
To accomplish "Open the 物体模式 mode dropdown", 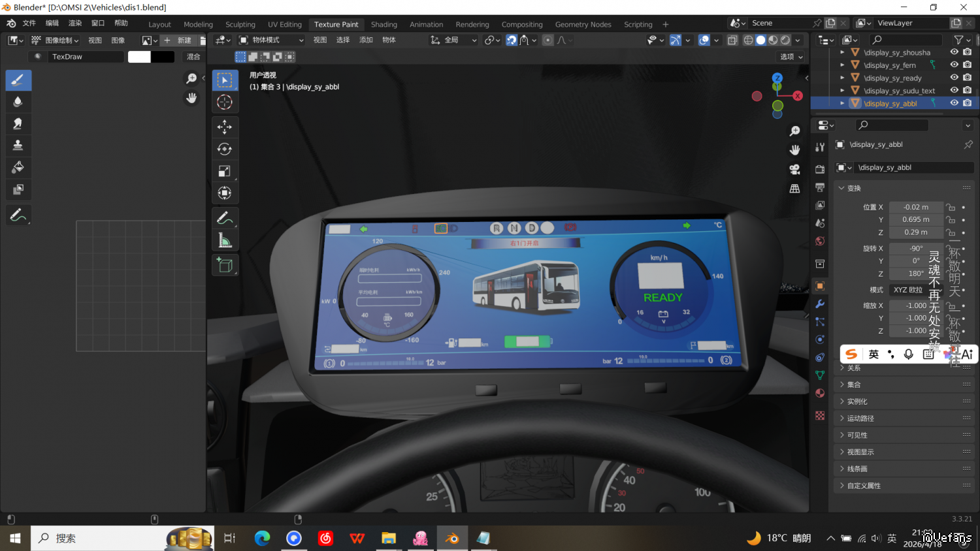I will pos(271,40).
